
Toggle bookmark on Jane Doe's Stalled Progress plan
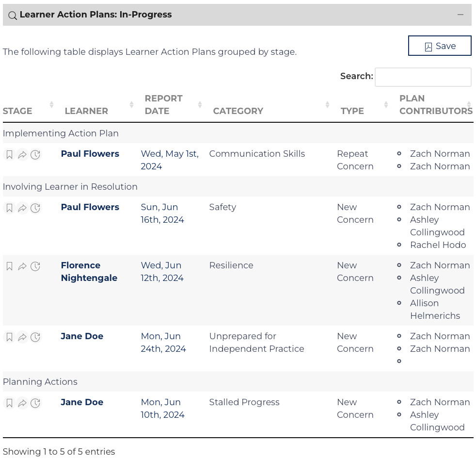point(9,403)
